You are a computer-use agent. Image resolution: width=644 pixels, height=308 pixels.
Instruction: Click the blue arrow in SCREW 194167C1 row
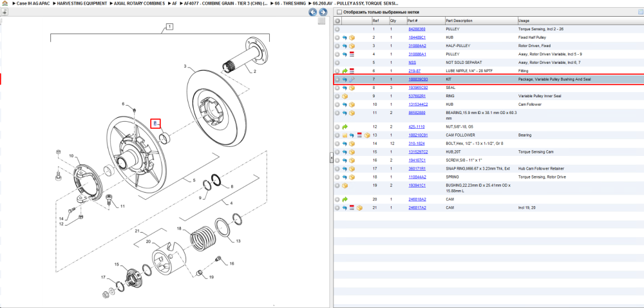pos(345,160)
